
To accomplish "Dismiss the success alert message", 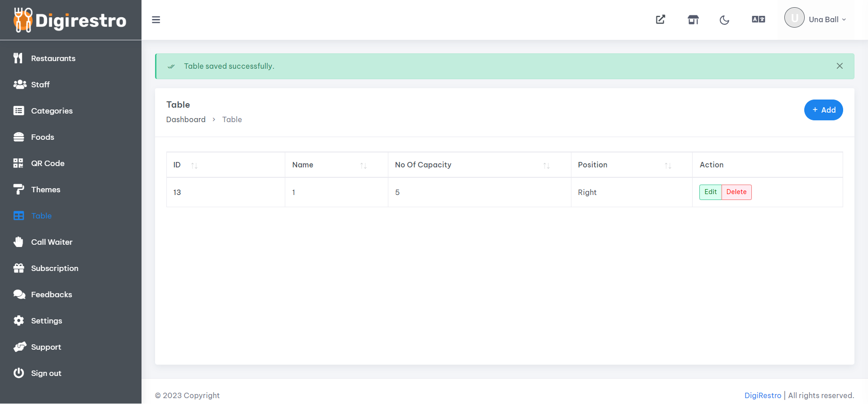I will point(840,66).
